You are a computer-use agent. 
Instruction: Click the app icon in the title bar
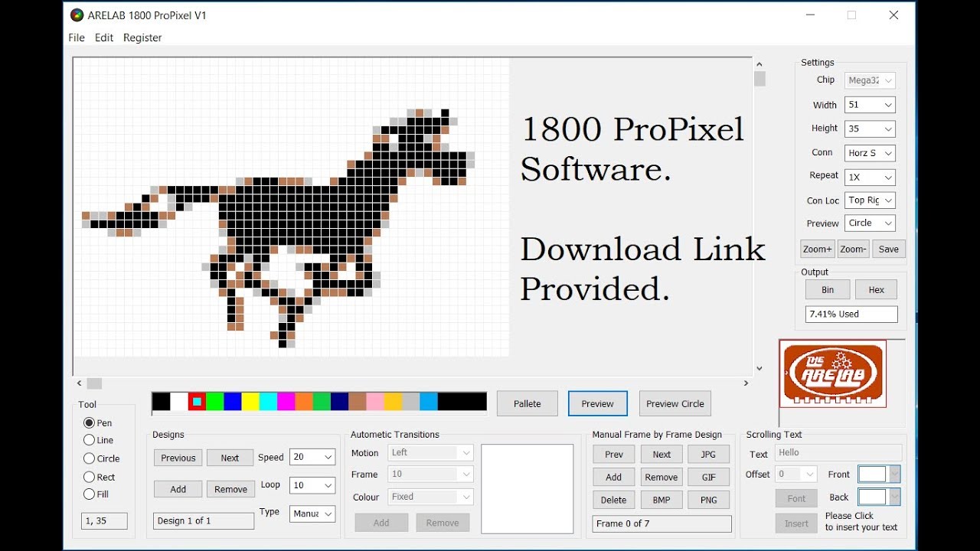[x=77, y=15]
